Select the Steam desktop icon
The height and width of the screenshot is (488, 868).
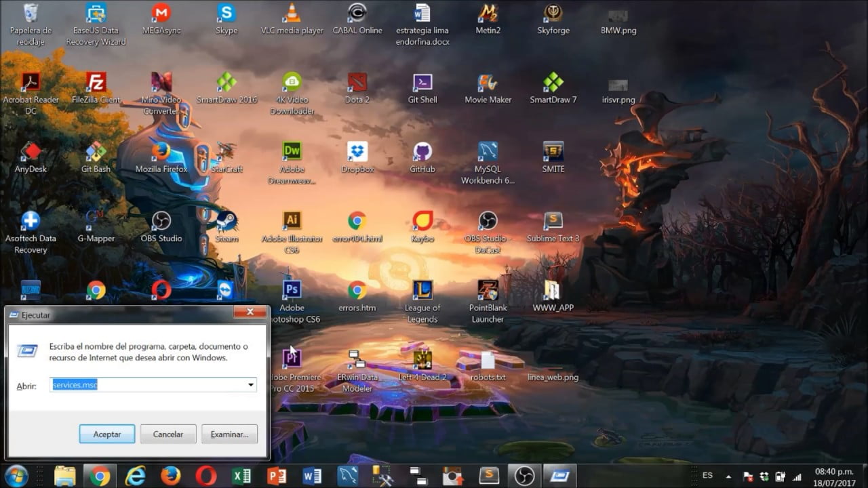pyautogui.click(x=226, y=227)
